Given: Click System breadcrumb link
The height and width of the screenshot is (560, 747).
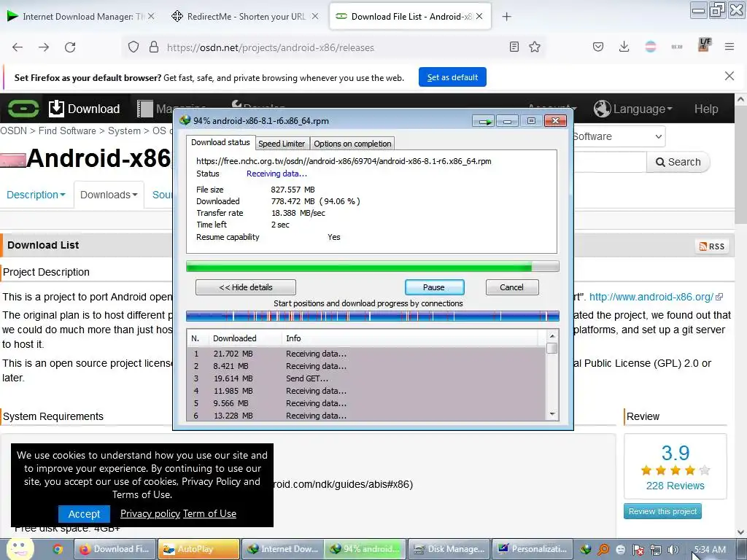Looking at the screenshot, I should tap(124, 131).
